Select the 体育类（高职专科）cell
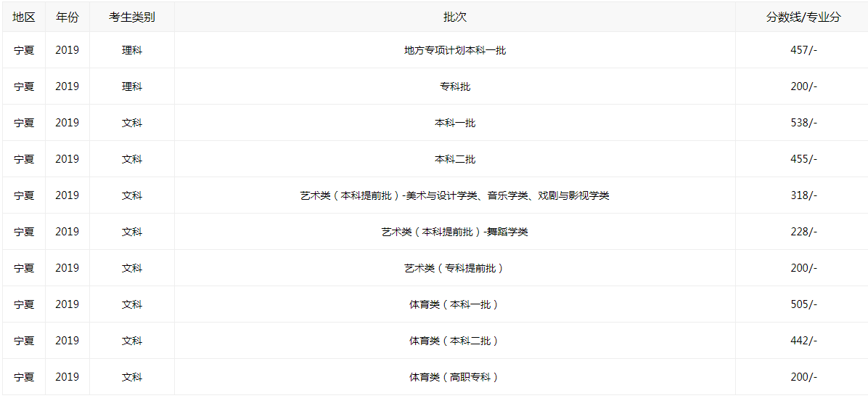This screenshot has height=401, width=868. tap(454, 377)
